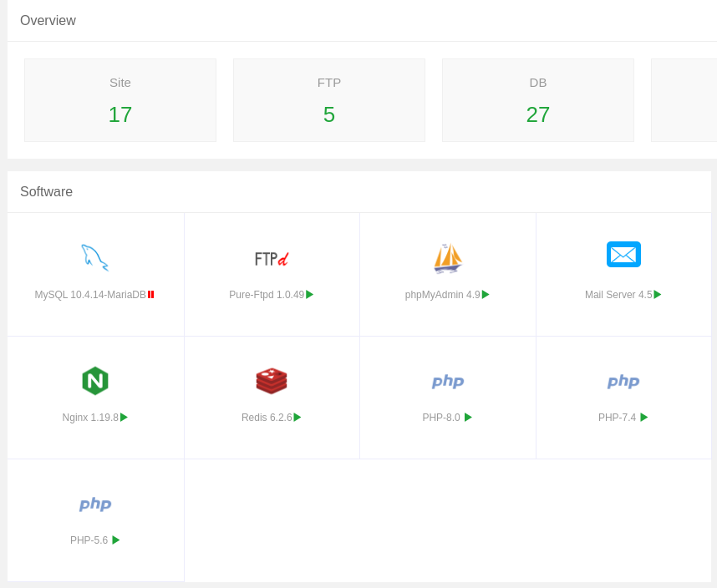The image size is (717, 588).
Task: Open the Pure-Ftpd software icon
Action: pos(272,259)
